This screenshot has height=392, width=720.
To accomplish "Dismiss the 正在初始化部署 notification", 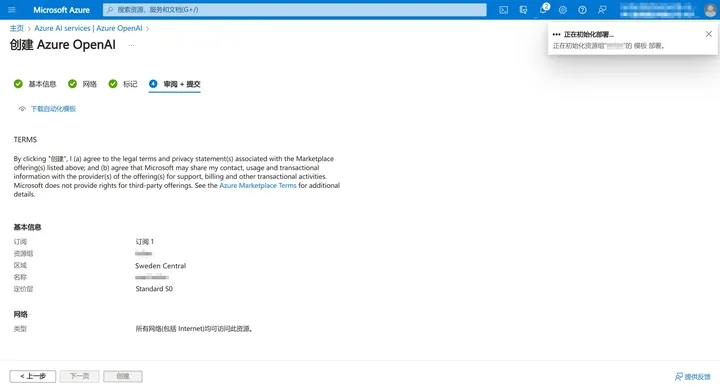I will pos(709,34).
